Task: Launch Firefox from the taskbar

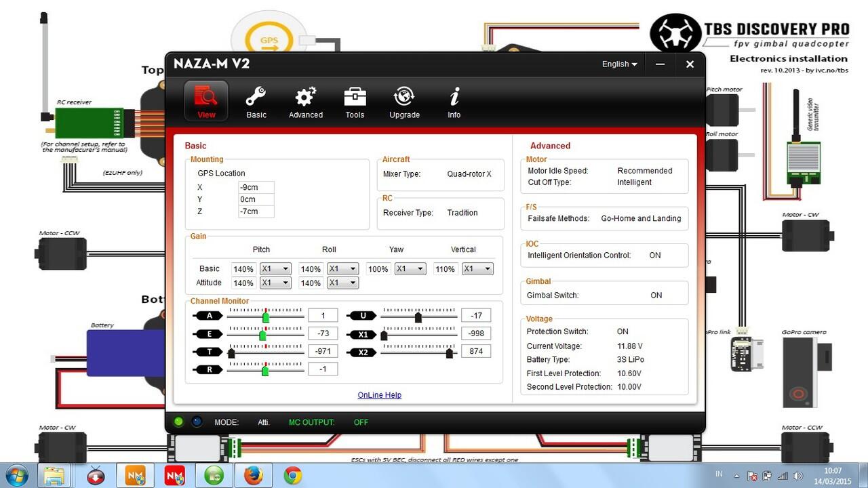Action: (x=253, y=476)
